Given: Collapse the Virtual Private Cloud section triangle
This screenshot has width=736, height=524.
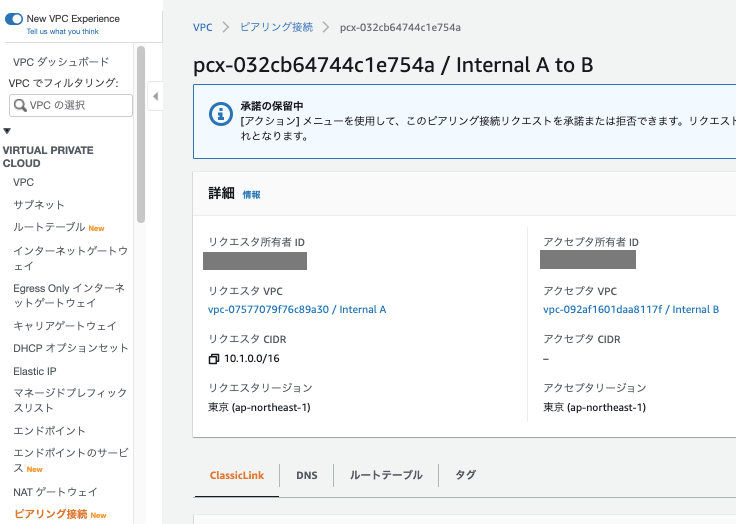Looking at the screenshot, I should (x=7, y=131).
